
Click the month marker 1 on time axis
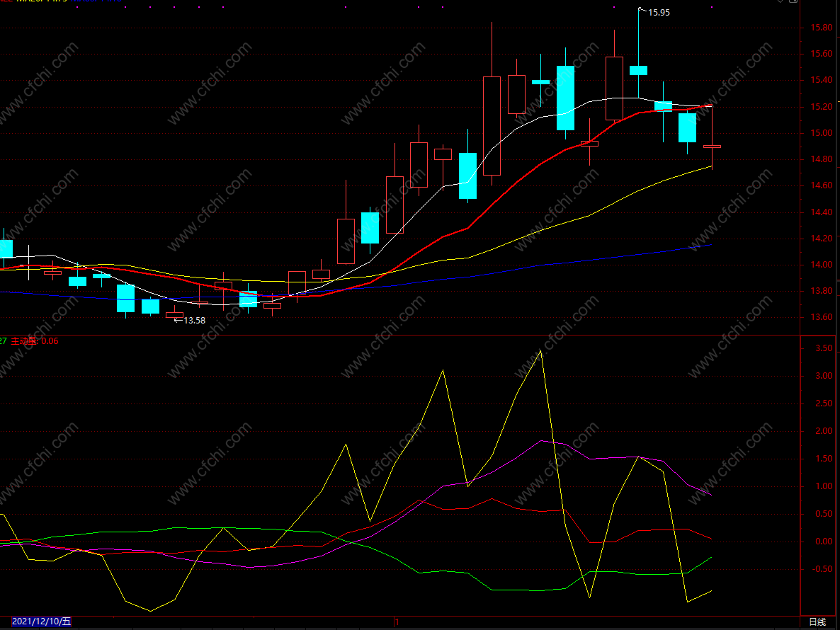[x=397, y=622]
